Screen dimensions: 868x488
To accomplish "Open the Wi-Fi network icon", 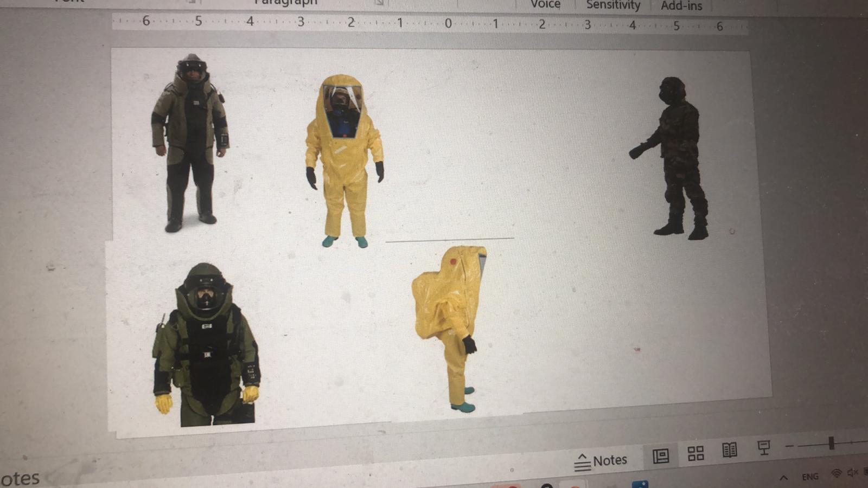I will click(837, 474).
